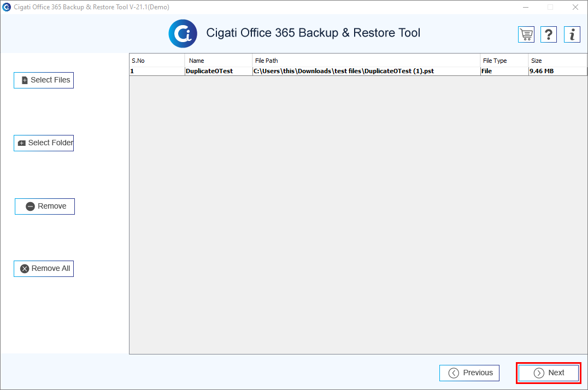Click the File type cell in row 1
588x390 pixels.
[504, 71]
